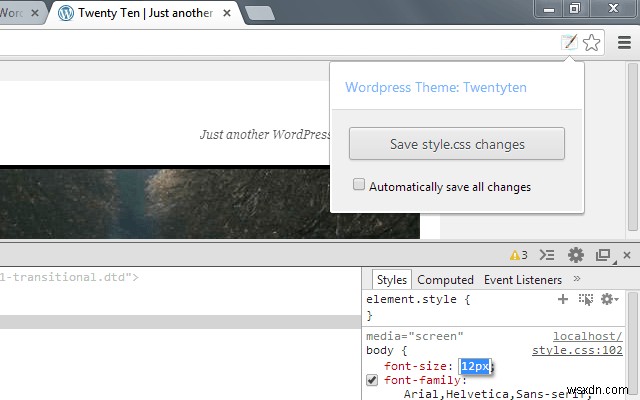Toggle element state icon in Styles
The width and height of the screenshot is (640, 400).
coord(586,299)
